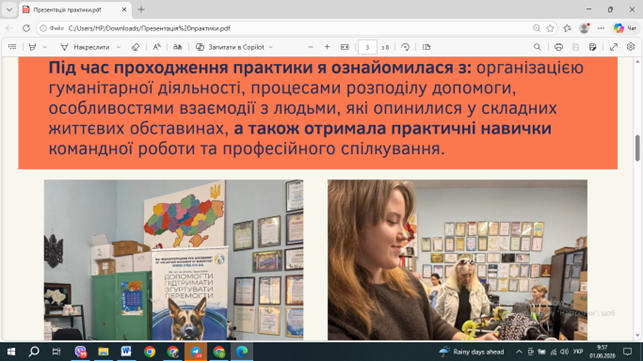The image size is (643, 361).
Task: Rotate the PDF page
Action: click(x=405, y=47)
